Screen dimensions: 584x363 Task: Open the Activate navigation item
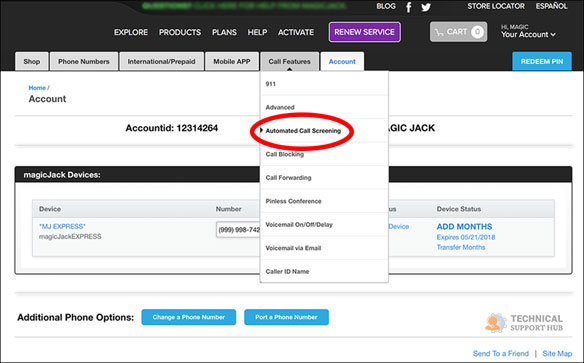[x=296, y=32]
